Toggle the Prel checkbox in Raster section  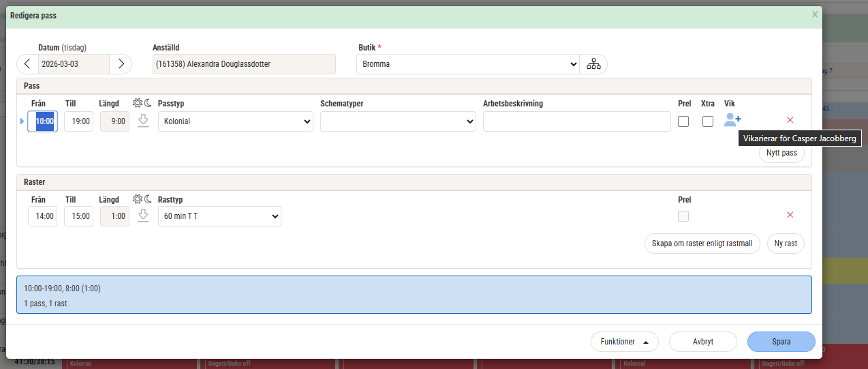683,216
